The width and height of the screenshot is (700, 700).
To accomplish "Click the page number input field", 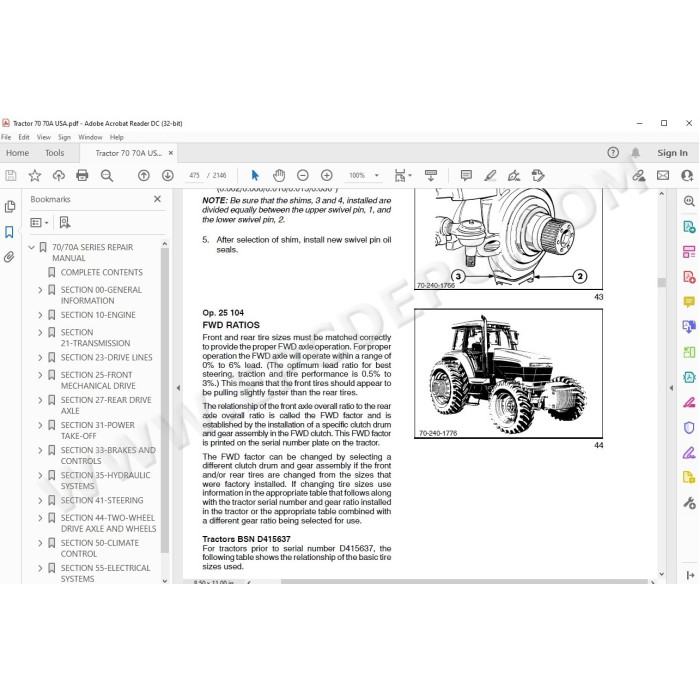I will (x=194, y=175).
